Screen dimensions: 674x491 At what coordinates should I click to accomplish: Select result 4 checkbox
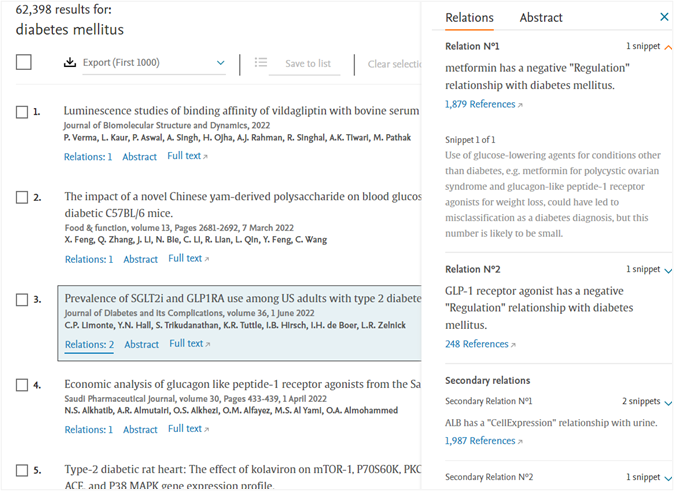pos(22,385)
